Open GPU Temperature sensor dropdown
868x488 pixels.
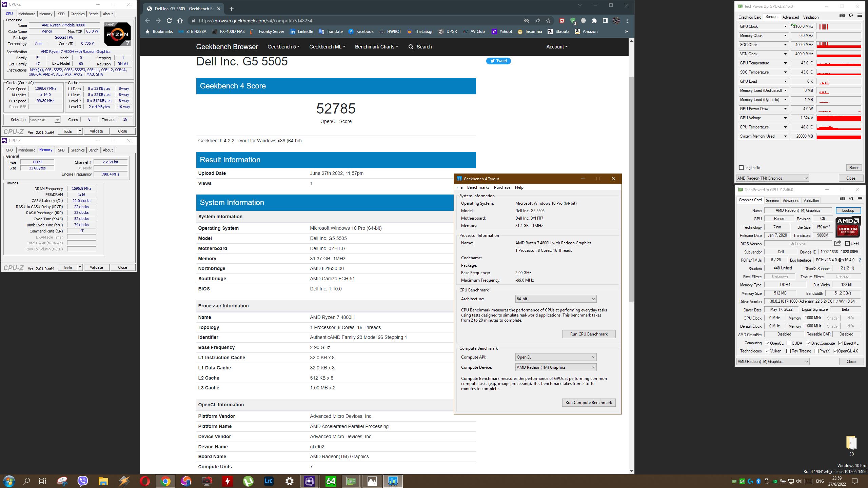point(785,63)
